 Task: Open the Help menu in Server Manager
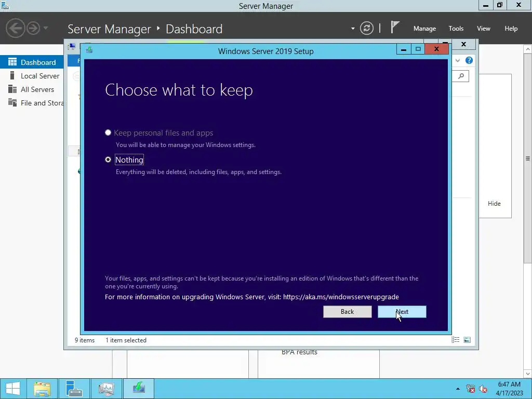[x=511, y=29]
